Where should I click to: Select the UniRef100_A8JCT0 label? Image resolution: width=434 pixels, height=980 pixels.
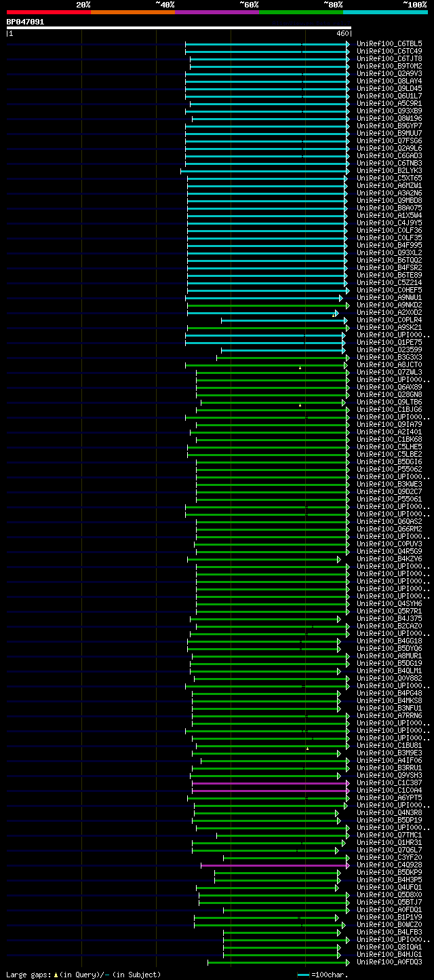point(389,364)
